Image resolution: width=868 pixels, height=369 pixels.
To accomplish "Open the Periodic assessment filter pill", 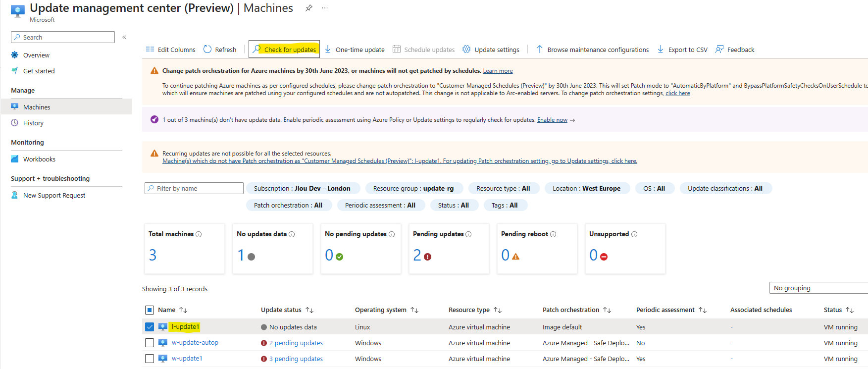I will click(x=380, y=205).
